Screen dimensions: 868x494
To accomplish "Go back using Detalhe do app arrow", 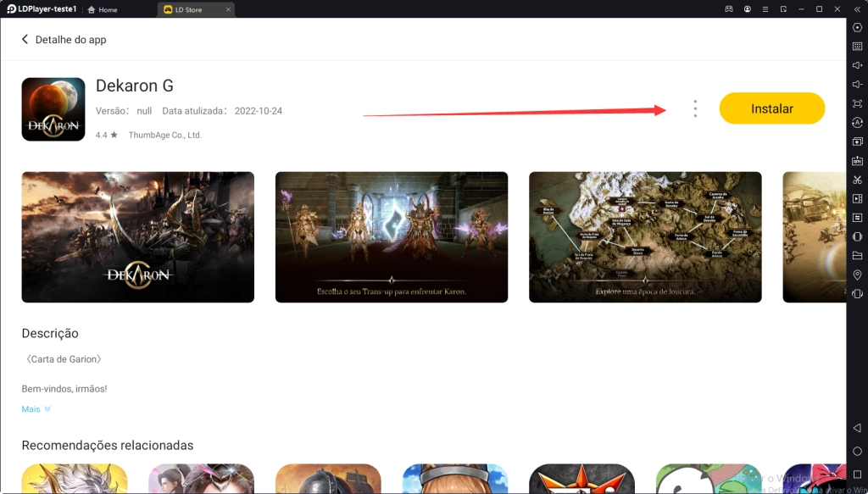I will click(x=25, y=40).
